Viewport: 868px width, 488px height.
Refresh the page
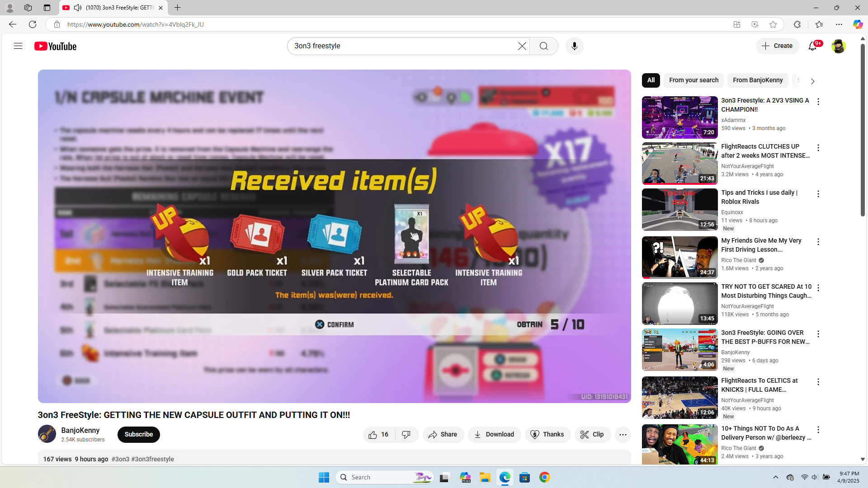[x=33, y=24]
